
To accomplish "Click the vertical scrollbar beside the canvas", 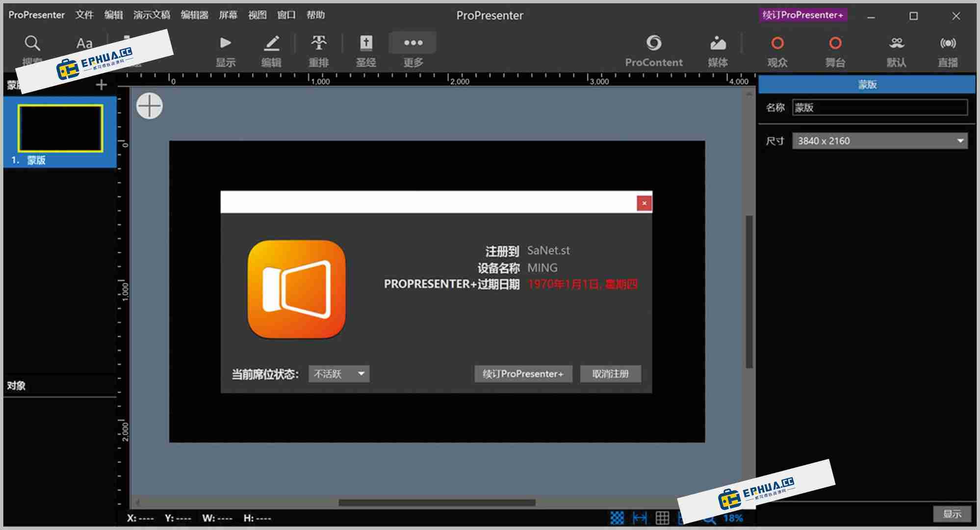I will coord(749,292).
